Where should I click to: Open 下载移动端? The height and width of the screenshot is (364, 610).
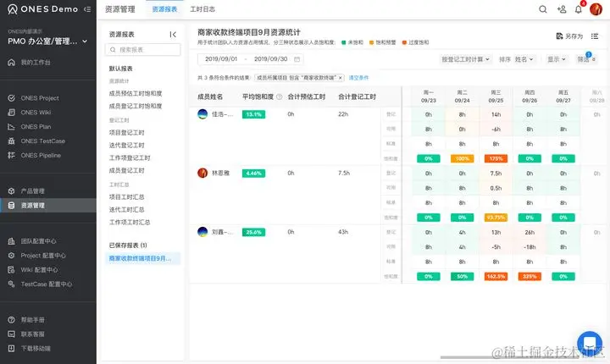click(36, 349)
